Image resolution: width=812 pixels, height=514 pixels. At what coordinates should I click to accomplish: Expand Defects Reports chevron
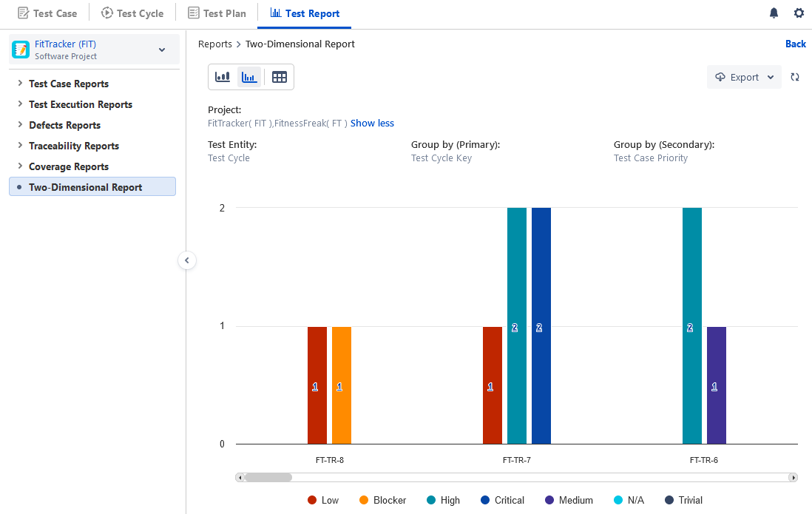coord(20,125)
